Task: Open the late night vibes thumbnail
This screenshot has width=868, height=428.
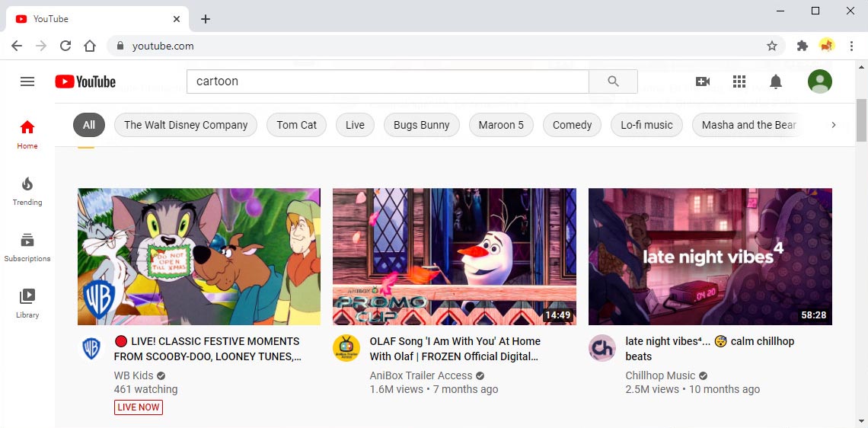Action: coord(710,257)
